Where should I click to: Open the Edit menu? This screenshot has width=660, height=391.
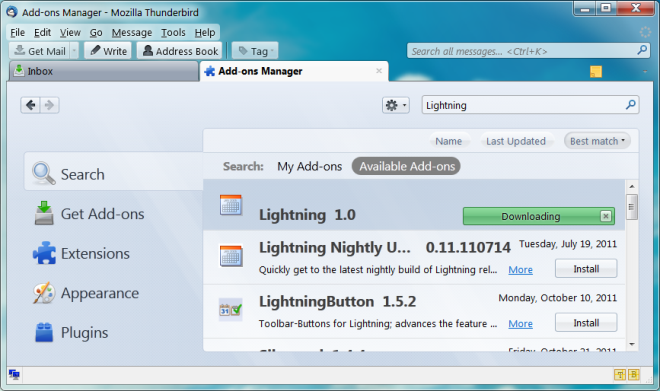click(x=43, y=32)
